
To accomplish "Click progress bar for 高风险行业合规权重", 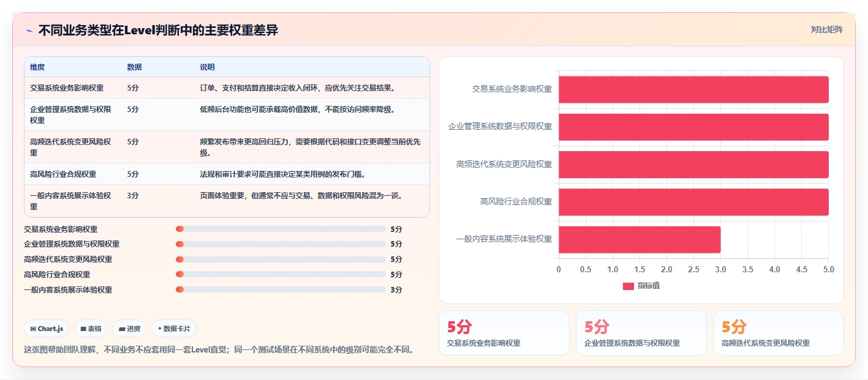I will point(281,275).
